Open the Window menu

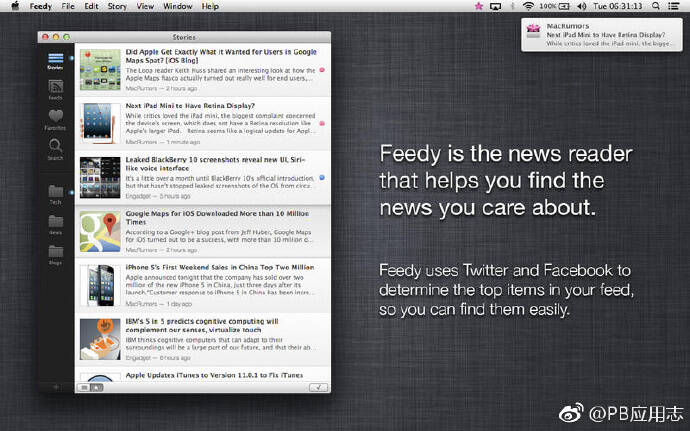coord(178,6)
